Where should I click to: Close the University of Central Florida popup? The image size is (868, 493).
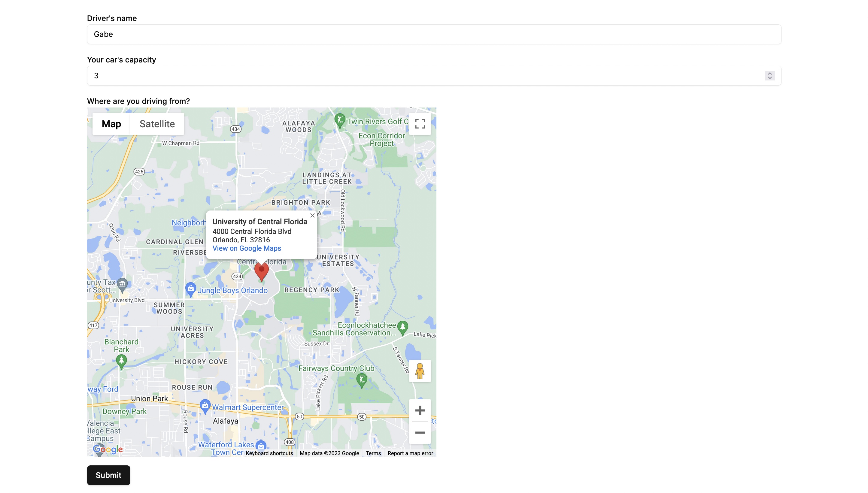[x=312, y=215]
